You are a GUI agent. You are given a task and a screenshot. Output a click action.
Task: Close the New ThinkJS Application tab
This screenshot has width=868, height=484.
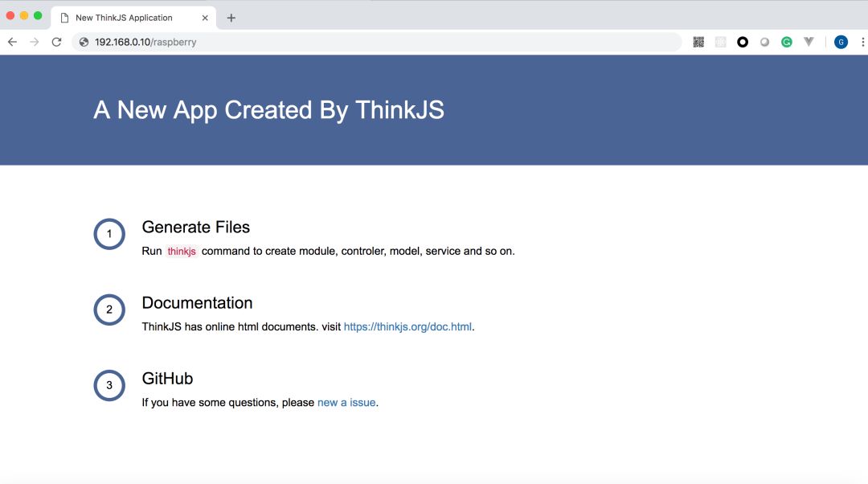click(205, 18)
